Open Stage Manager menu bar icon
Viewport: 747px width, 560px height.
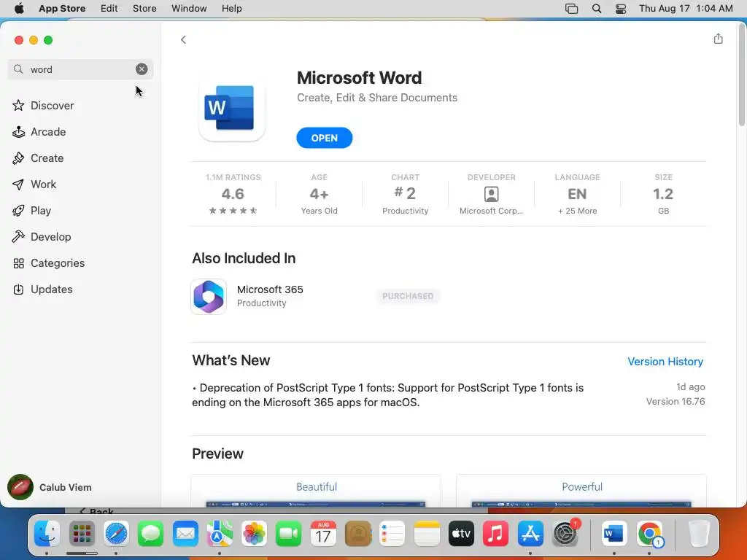click(571, 9)
